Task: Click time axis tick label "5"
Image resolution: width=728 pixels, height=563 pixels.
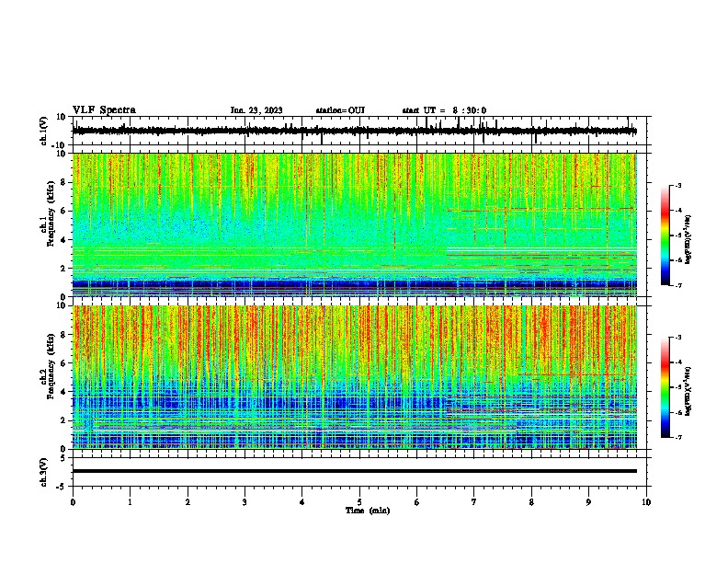Action: (359, 502)
